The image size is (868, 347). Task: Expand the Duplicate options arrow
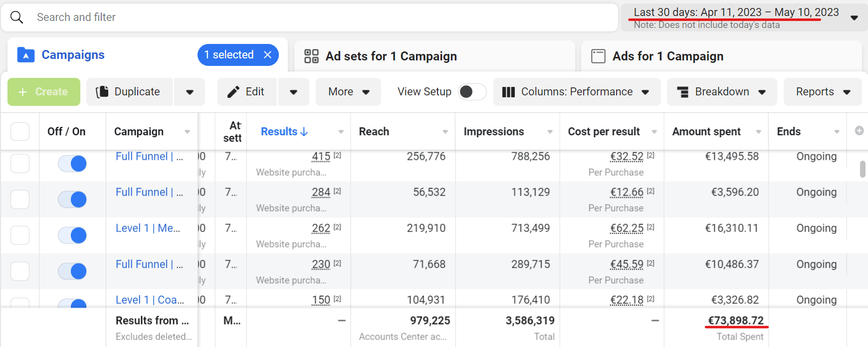[190, 92]
